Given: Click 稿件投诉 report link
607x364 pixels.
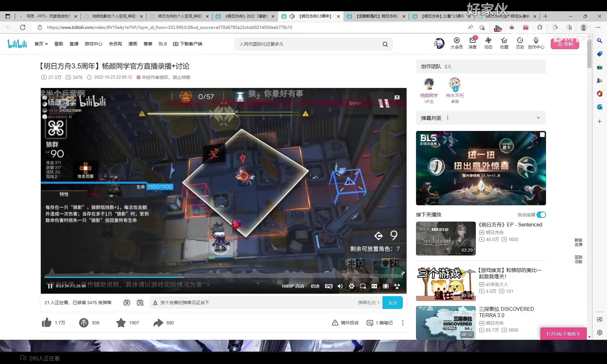Looking at the screenshot, I should coord(345,323).
